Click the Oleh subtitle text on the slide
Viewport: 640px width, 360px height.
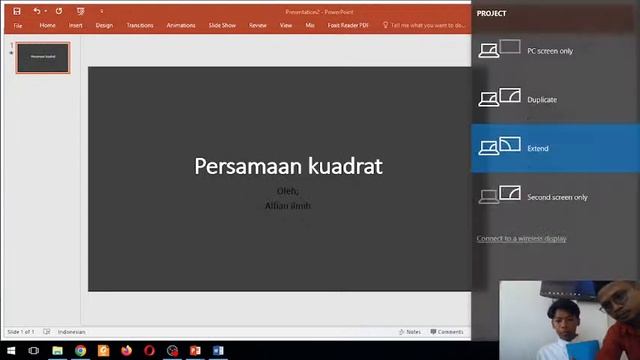click(288, 191)
